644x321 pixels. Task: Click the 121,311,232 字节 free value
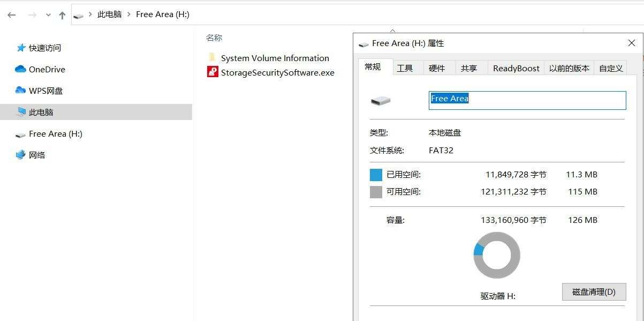(x=513, y=192)
